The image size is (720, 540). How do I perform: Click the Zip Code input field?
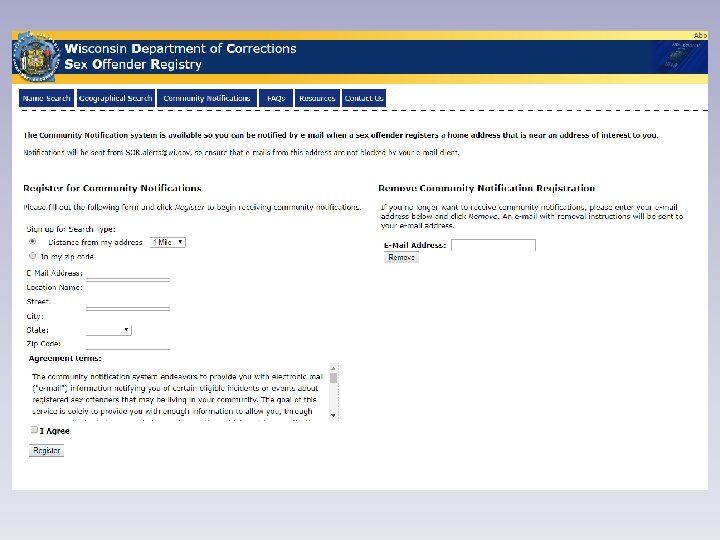pyautogui.click(x=128, y=343)
